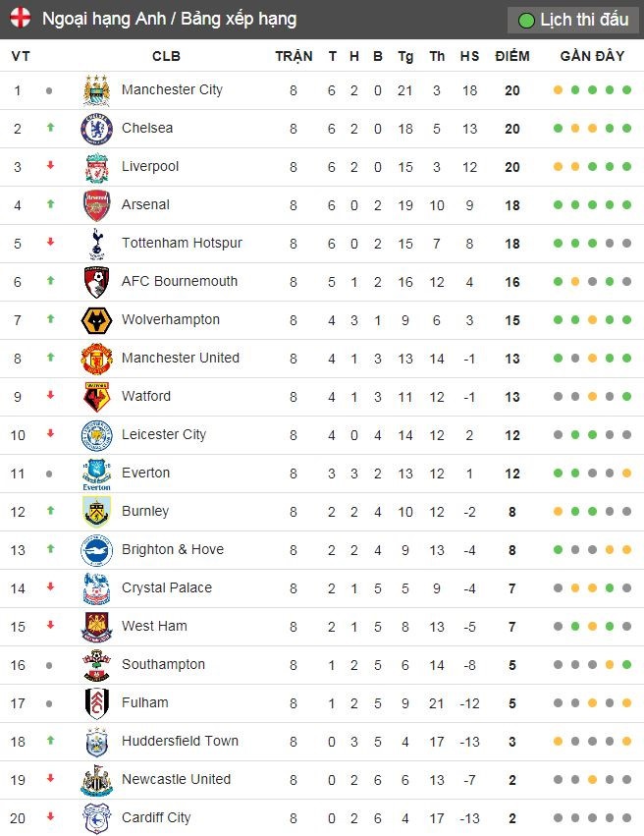The height and width of the screenshot is (836, 644).
Task: Select the Cardiff City bluebird crest
Action: pos(95,817)
